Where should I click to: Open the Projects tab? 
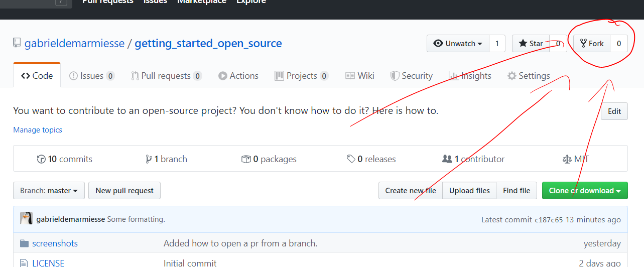(x=302, y=75)
